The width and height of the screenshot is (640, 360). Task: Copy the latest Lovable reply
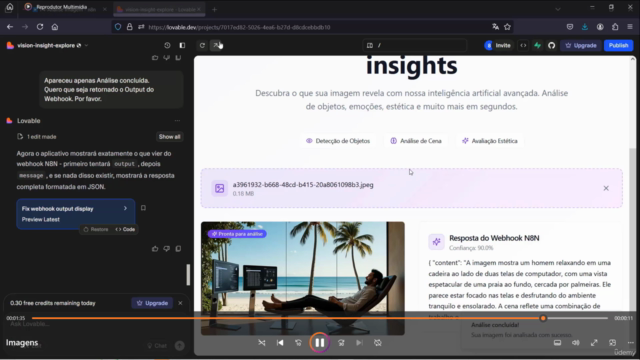pos(178,249)
